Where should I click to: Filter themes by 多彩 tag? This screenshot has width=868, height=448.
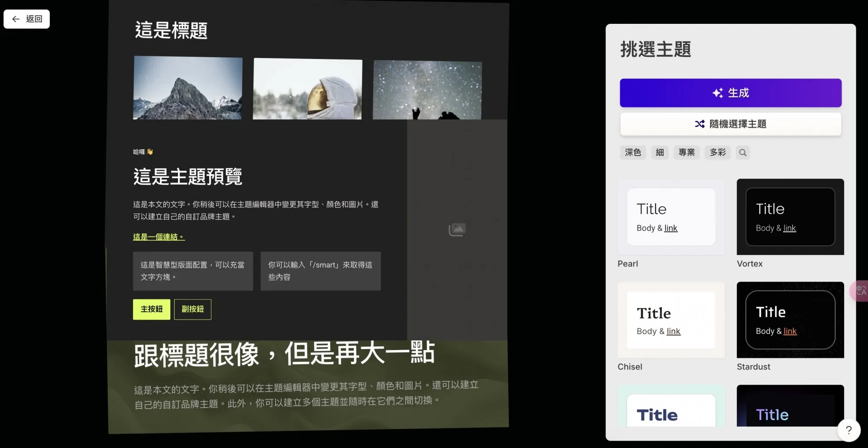tap(718, 152)
